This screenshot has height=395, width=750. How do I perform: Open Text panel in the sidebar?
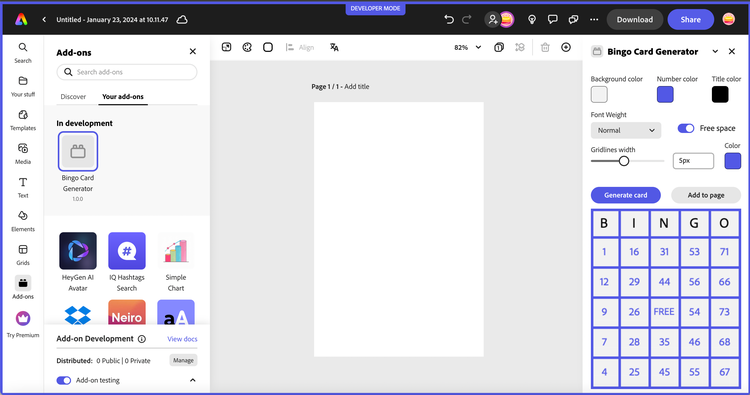coord(23,187)
